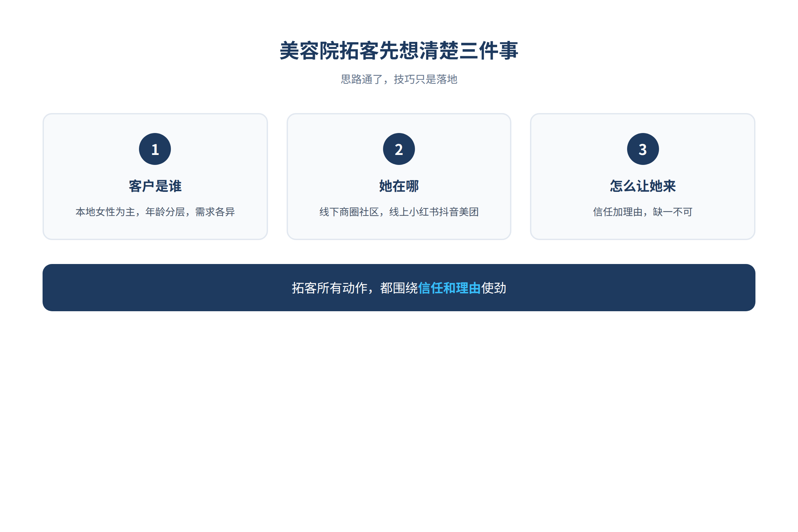Click the card title 客户是谁
The image size is (798, 532).
click(155, 186)
